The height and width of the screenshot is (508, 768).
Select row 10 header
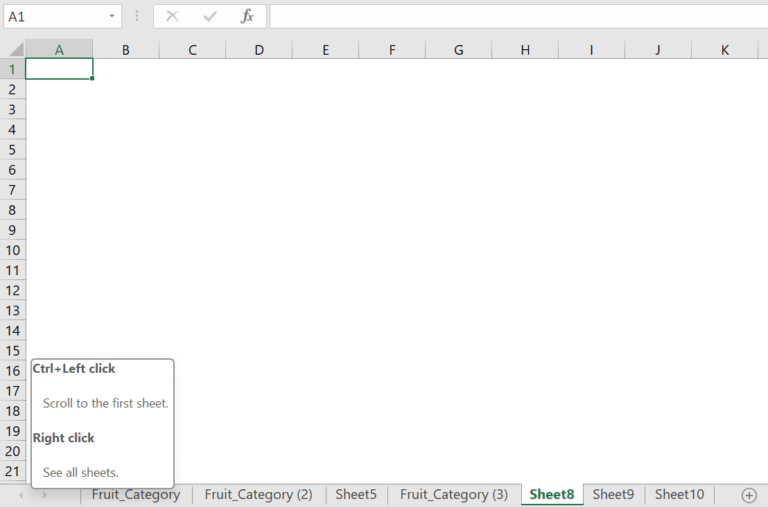13,250
